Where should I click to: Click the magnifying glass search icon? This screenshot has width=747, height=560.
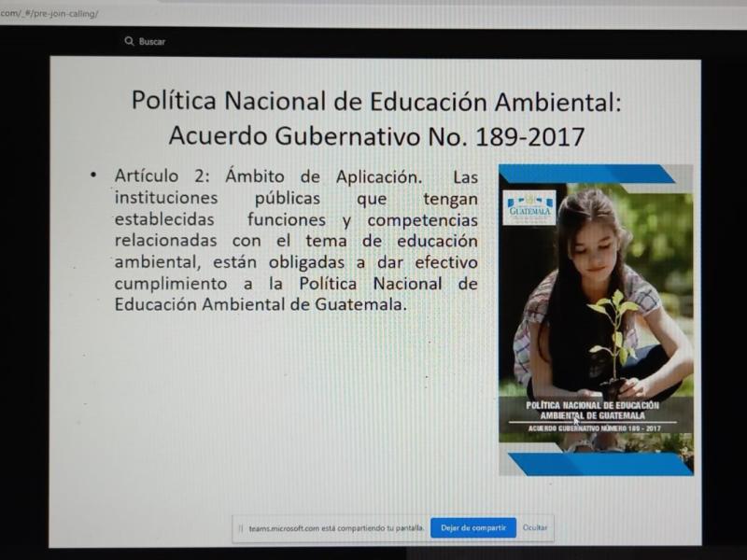click(129, 41)
